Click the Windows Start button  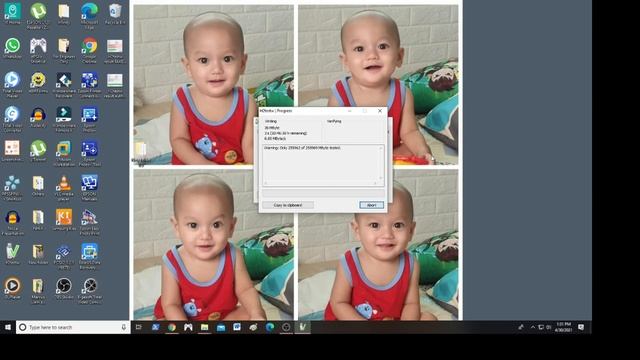pyautogui.click(x=8, y=327)
